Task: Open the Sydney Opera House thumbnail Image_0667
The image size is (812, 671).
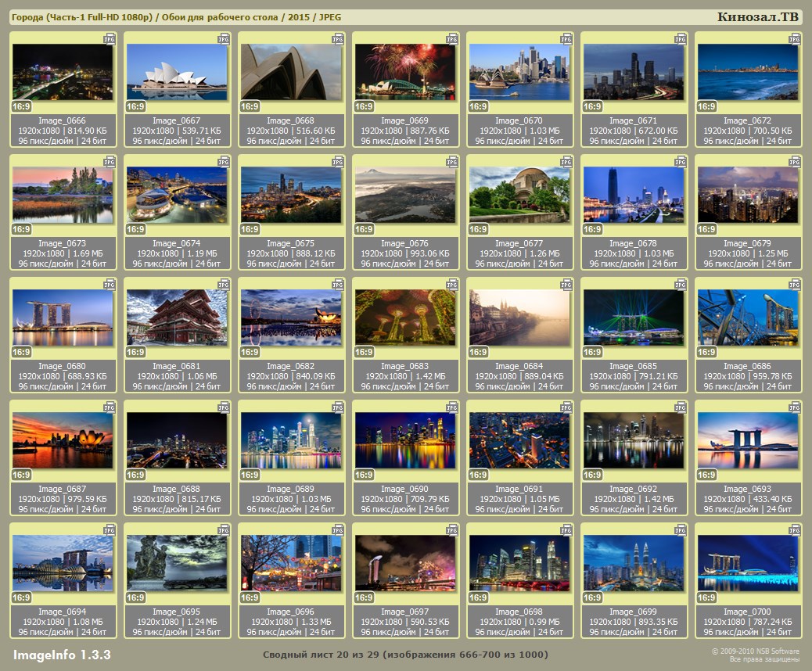Action: click(177, 72)
